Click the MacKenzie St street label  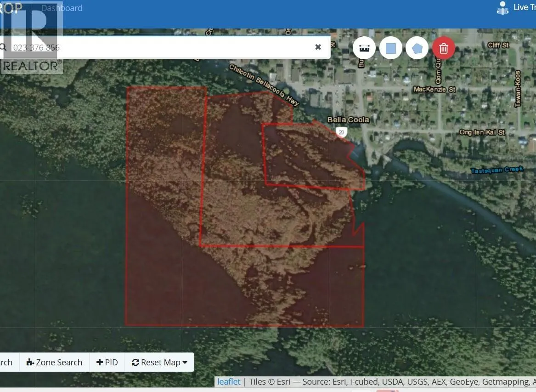click(x=434, y=89)
